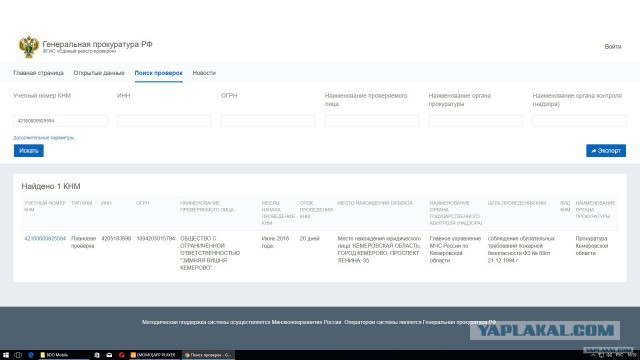The height and width of the screenshot is (360, 640).
Task: Open record link 42160600925594
Action: coord(45,238)
